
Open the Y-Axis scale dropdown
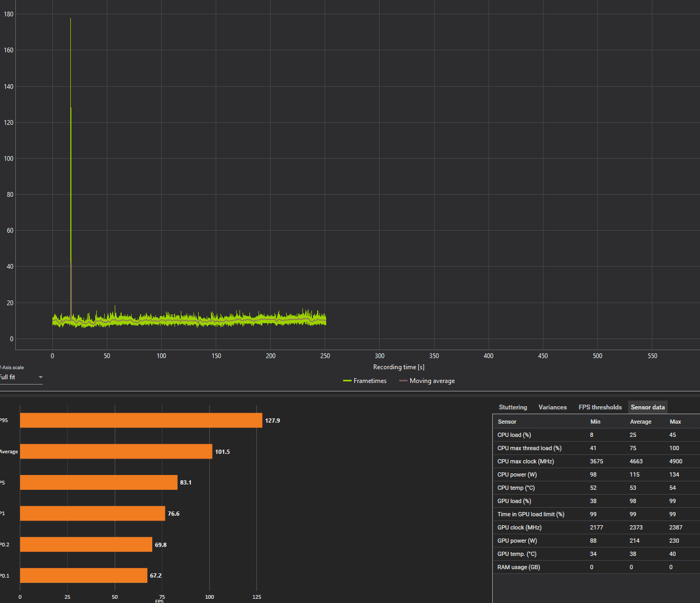[x=20, y=377]
